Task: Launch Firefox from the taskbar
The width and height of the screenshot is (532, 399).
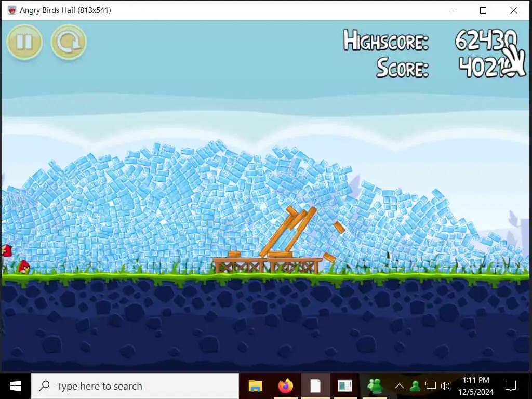Action: coord(286,386)
